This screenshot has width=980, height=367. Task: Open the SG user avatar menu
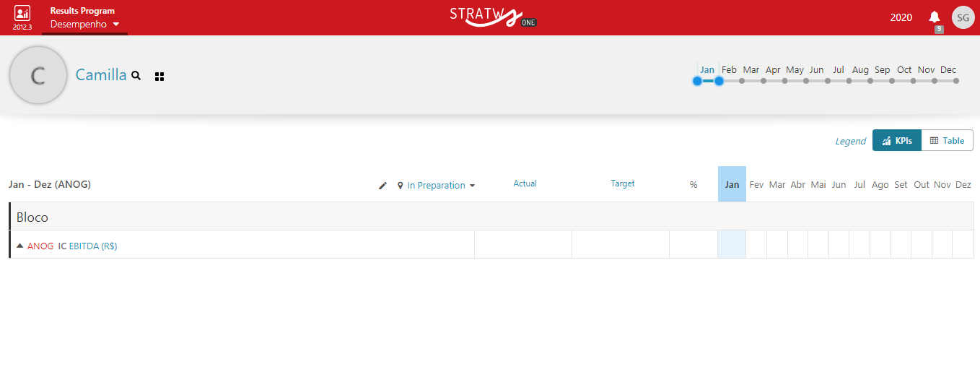point(963,17)
